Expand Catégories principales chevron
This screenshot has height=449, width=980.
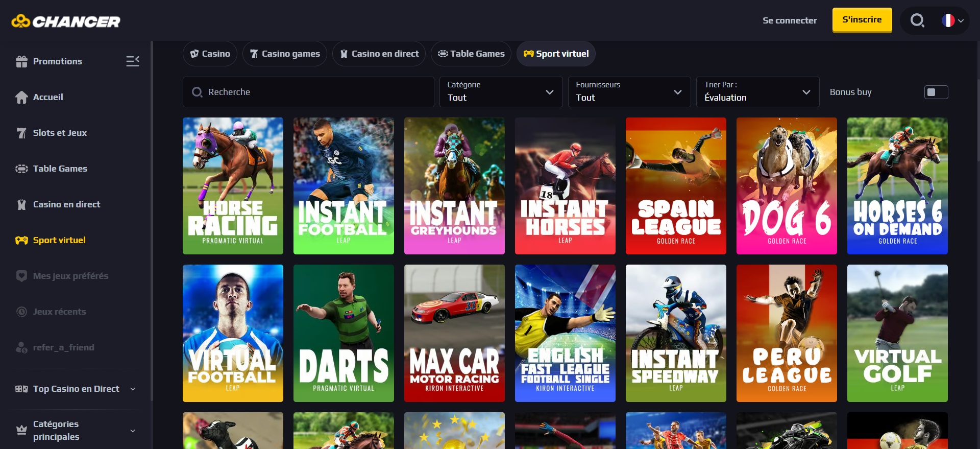133,431
